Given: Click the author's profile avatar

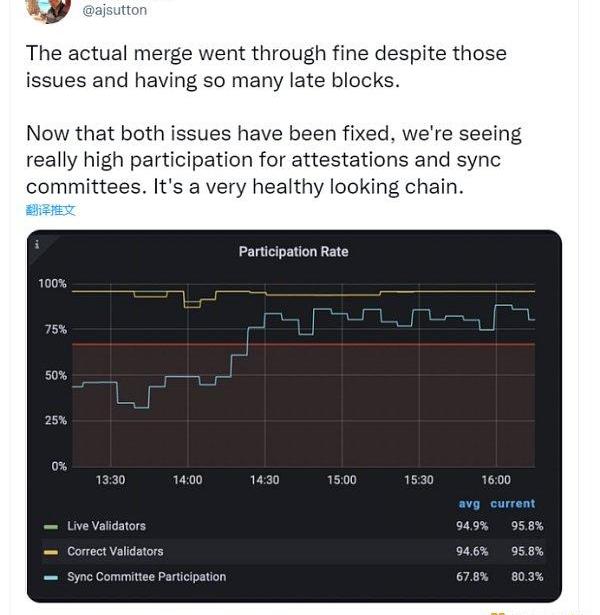Looking at the screenshot, I should [x=46, y=9].
